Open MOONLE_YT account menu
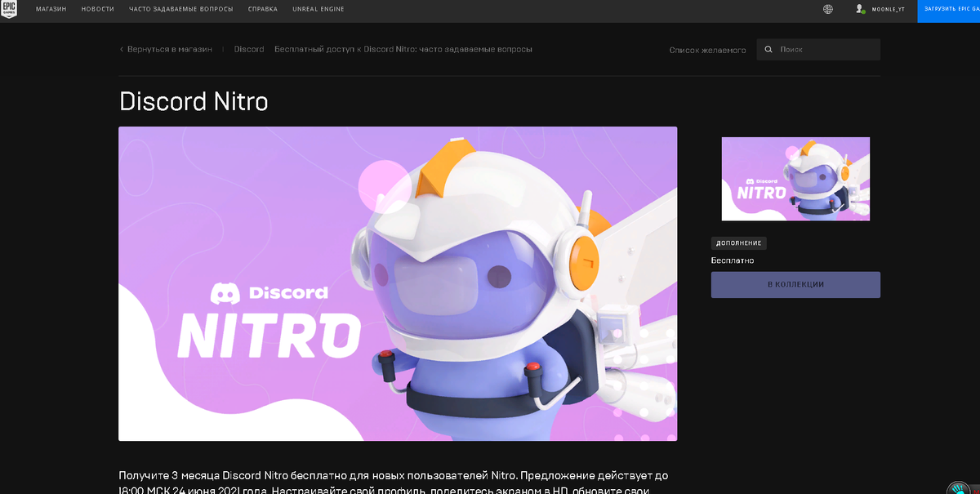This screenshot has height=494, width=980. point(887,9)
